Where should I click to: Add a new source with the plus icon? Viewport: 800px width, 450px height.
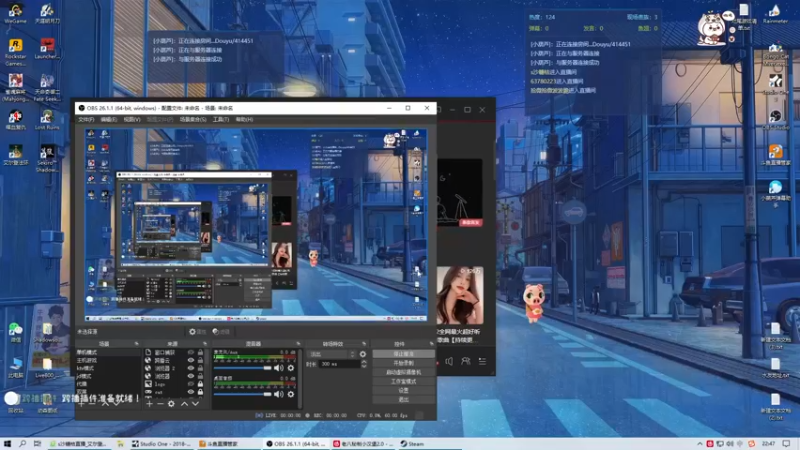149,404
